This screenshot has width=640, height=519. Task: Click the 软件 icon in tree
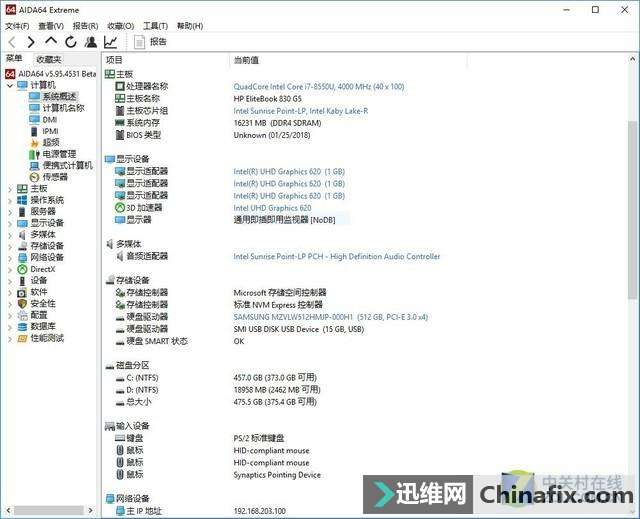[22, 292]
